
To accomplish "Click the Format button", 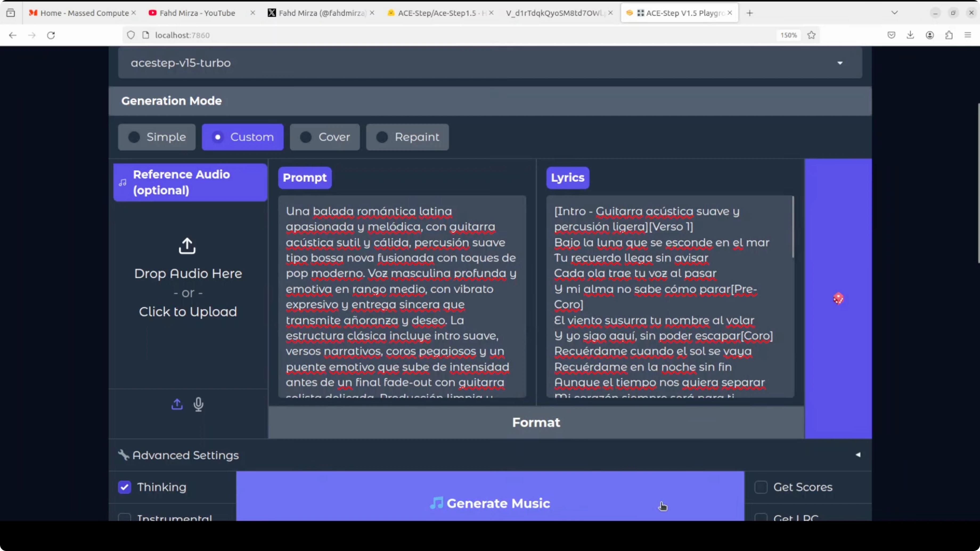I will tap(536, 422).
